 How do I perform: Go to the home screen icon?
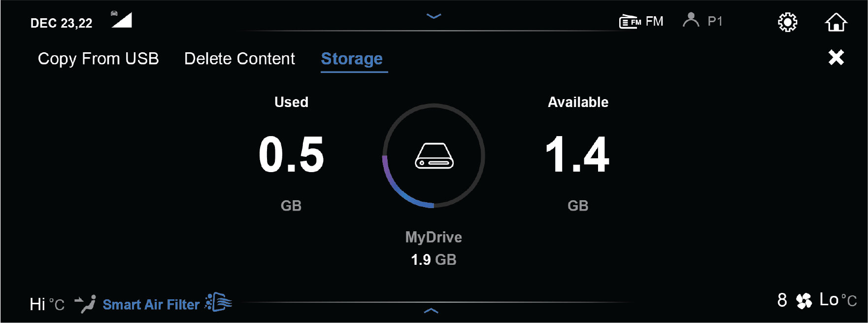(x=836, y=22)
